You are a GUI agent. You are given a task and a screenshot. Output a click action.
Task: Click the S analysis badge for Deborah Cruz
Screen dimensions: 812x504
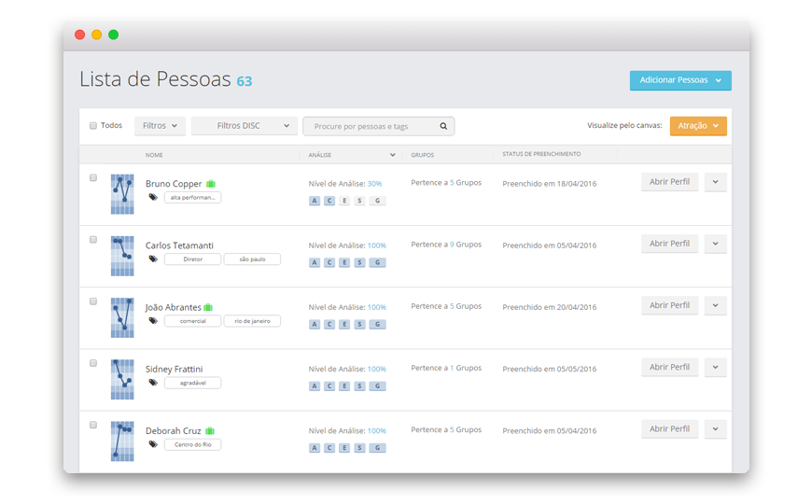359,448
